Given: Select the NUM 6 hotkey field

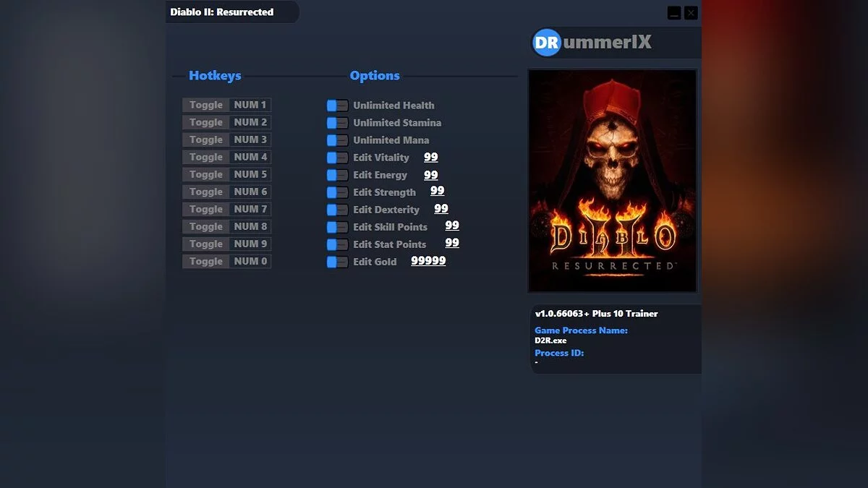Looking at the screenshot, I should coord(250,192).
